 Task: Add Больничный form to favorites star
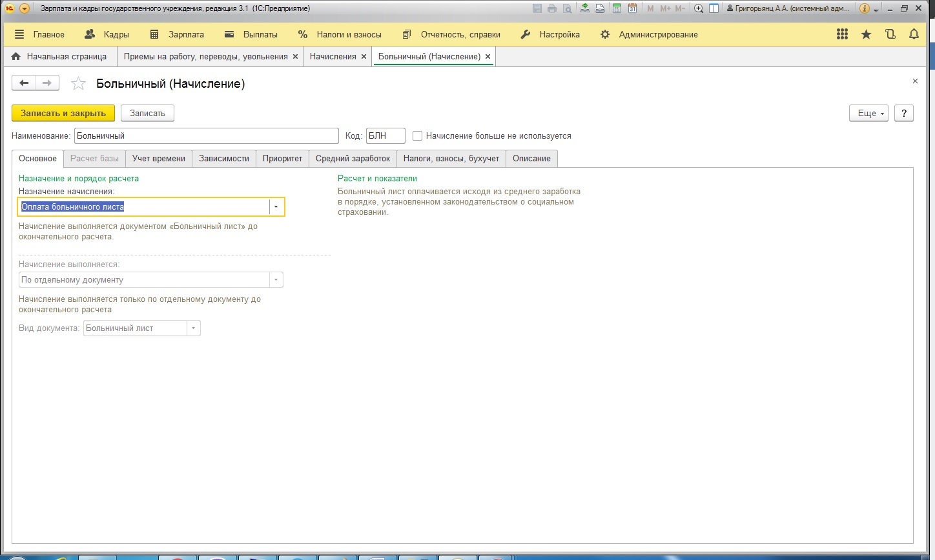[78, 83]
